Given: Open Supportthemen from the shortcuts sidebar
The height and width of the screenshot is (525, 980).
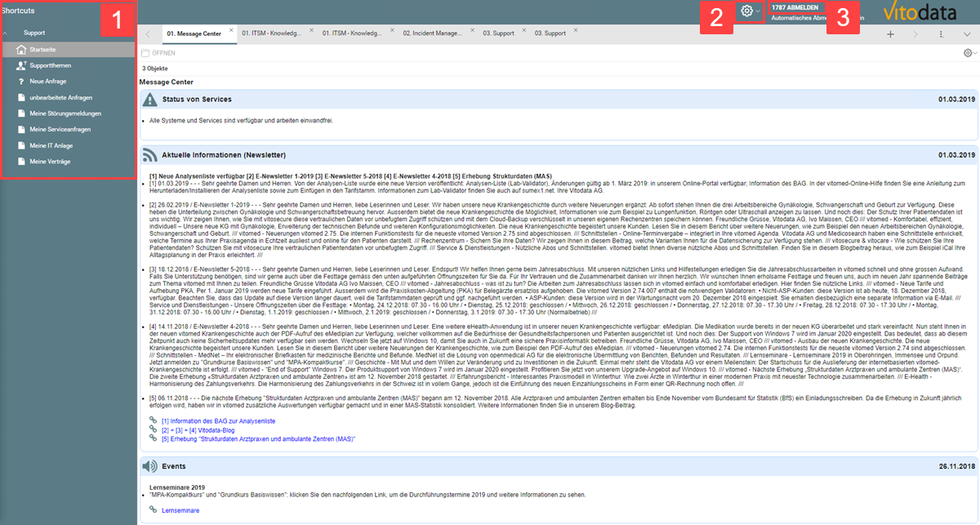Looking at the screenshot, I should [x=49, y=65].
